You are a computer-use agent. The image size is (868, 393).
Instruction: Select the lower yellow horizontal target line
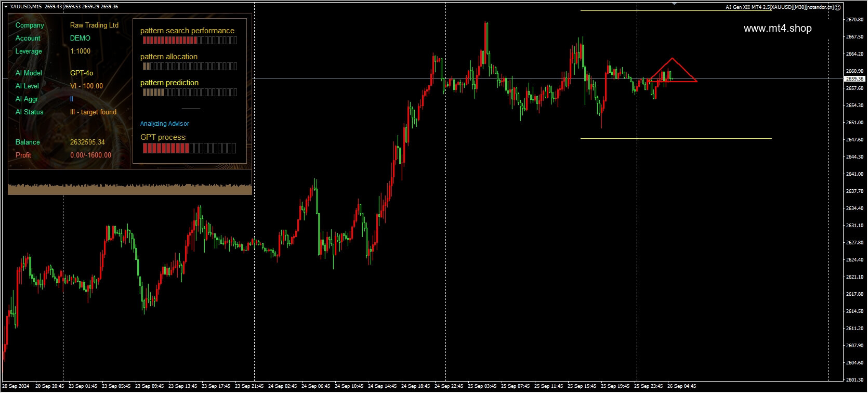pos(676,139)
